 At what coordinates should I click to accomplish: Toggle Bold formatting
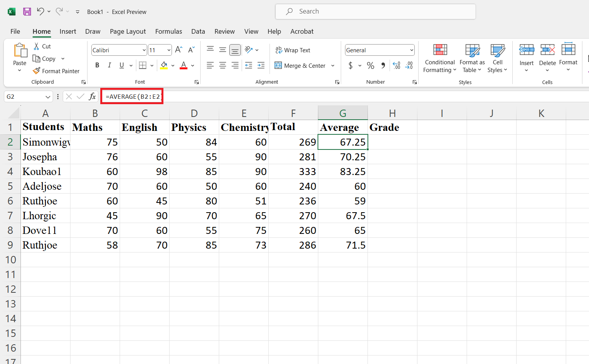(x=97, y=65)
